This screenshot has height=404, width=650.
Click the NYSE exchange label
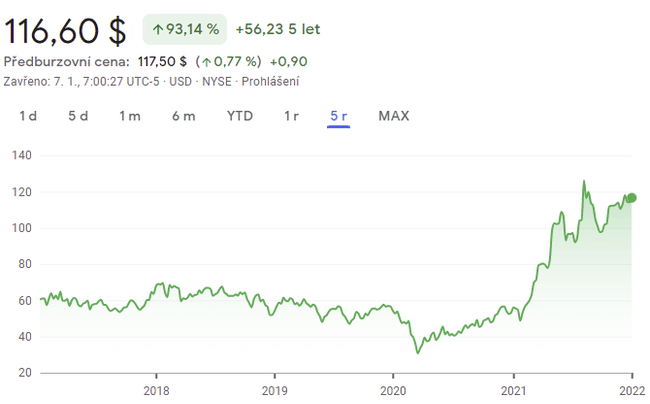point(216,81)
